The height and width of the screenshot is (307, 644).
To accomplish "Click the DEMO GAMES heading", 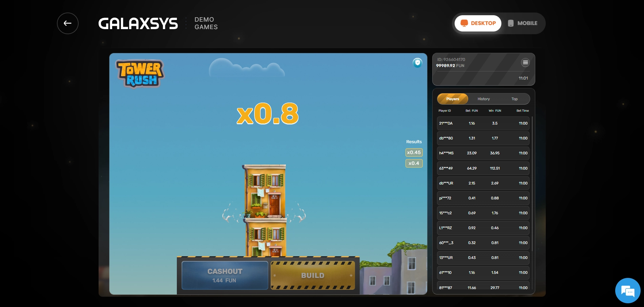I will [206, 23].
